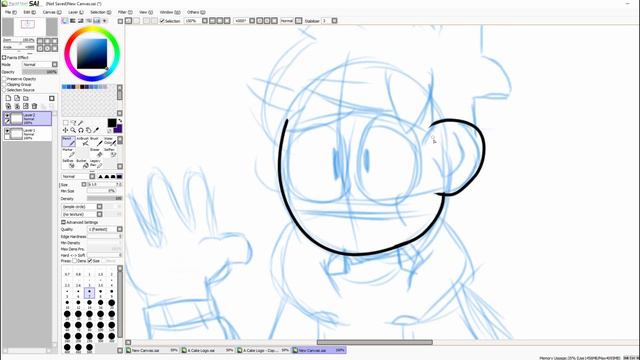Select the move layer tool
This screenshot has width=640, height=360.
(65, 130)
